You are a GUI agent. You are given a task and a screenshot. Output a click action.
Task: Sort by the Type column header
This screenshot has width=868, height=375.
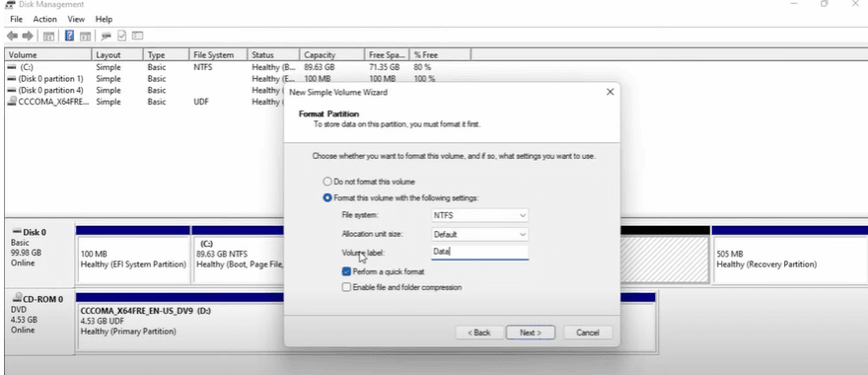point(166,55)
